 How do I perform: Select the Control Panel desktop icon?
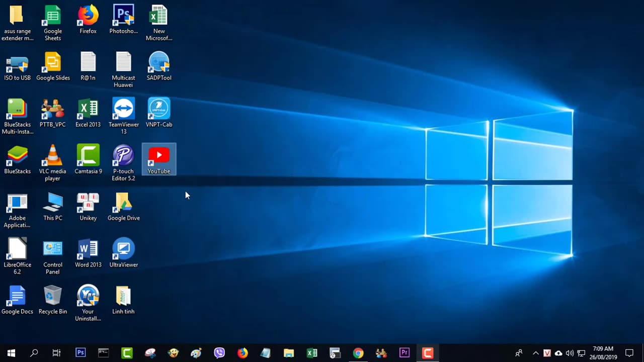[x=53, y=257]
